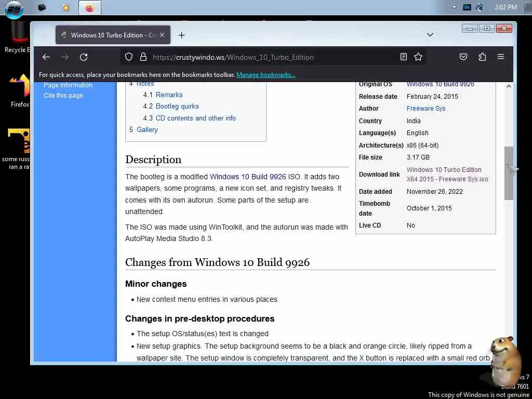
Task: Open the extensions puzzle icon
Action: 482,57
